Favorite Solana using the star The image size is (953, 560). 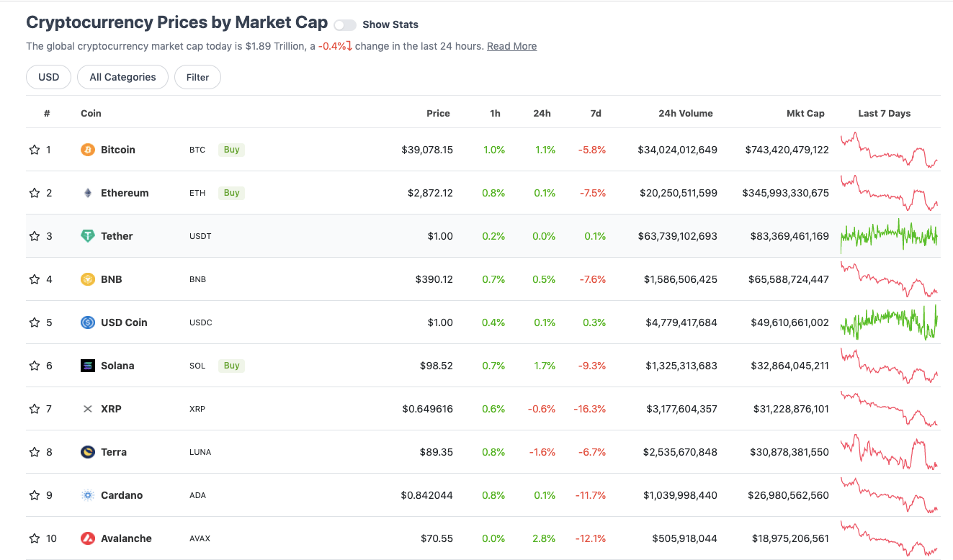34,366
